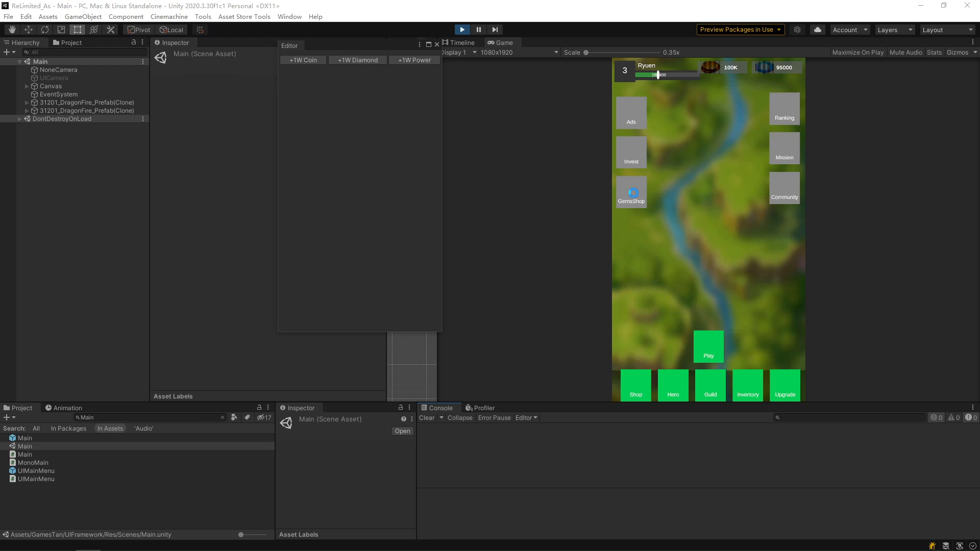Viewport: 980px width, 551px height.
Task: Open the Main scene asset
Action: (402, 431)
